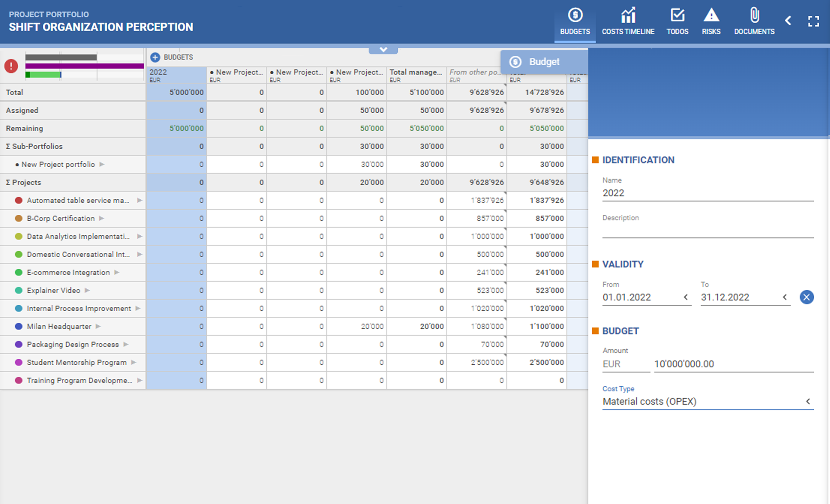
Task: Click the back chevron in header
Action: click(788, 21)
